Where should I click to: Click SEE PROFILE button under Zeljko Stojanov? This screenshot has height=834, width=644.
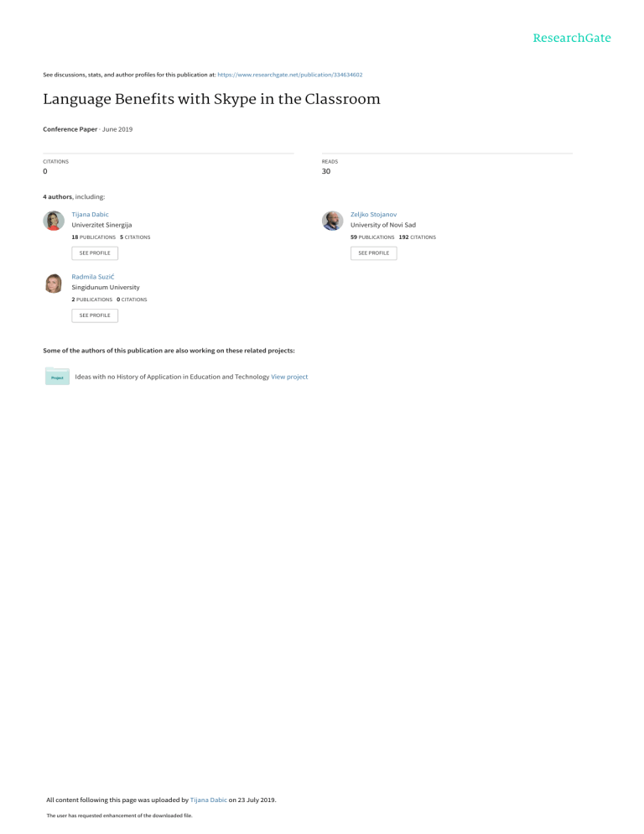click(373, 253)
